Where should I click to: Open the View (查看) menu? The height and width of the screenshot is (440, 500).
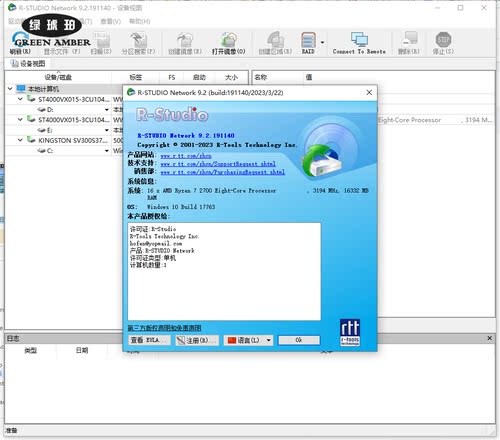coord(111,21)
